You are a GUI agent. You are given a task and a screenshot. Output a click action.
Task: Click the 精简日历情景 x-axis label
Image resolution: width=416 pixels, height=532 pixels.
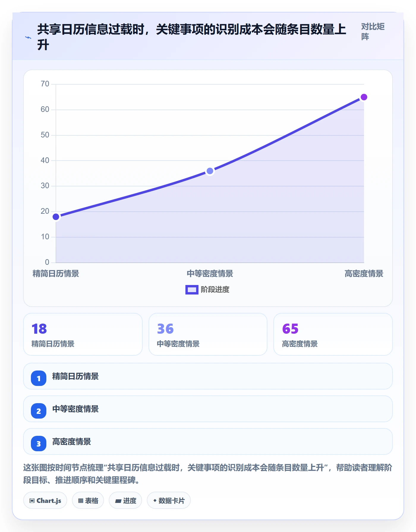(56, 274)
